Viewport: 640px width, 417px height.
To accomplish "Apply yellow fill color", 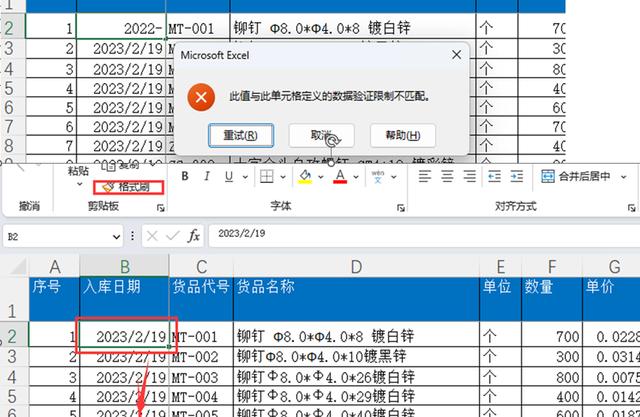I will (305, 176).
